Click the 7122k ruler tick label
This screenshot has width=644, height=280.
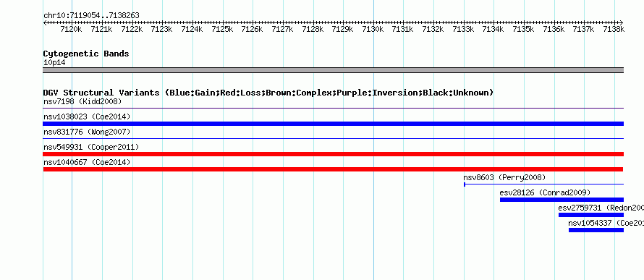(132, 29)
